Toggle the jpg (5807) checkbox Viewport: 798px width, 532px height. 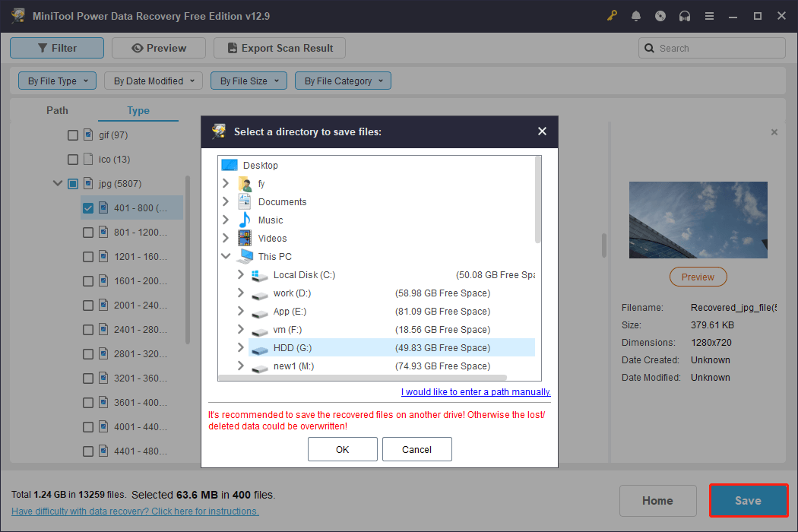tap(73, 184)
